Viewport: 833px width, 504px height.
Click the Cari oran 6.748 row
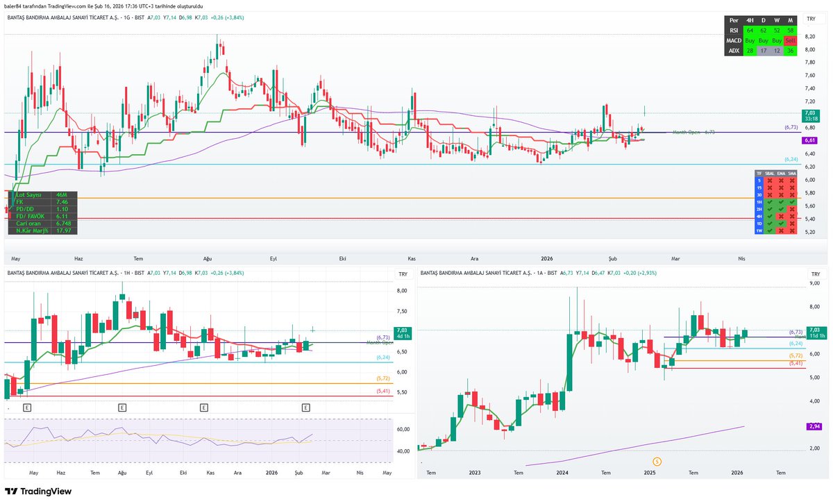click(x=43, y=223)
